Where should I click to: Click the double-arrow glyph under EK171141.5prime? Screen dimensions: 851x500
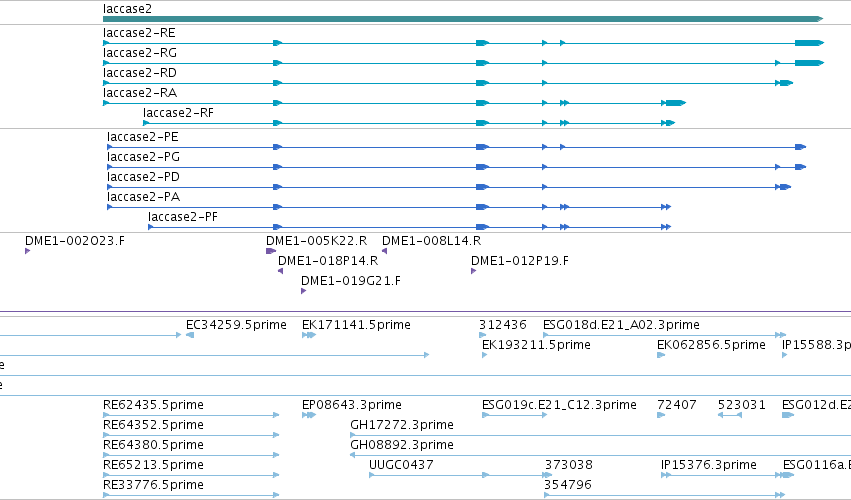point(309,335)
